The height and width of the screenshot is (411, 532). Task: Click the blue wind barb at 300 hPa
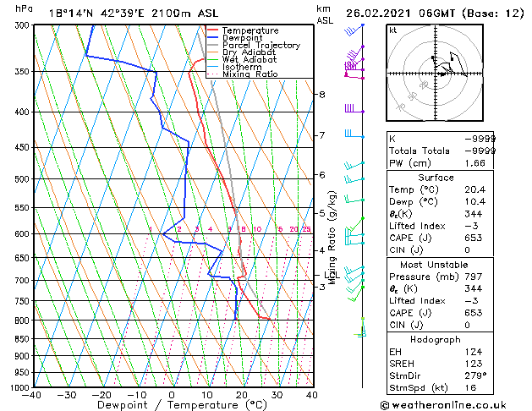tap(354, 30)
